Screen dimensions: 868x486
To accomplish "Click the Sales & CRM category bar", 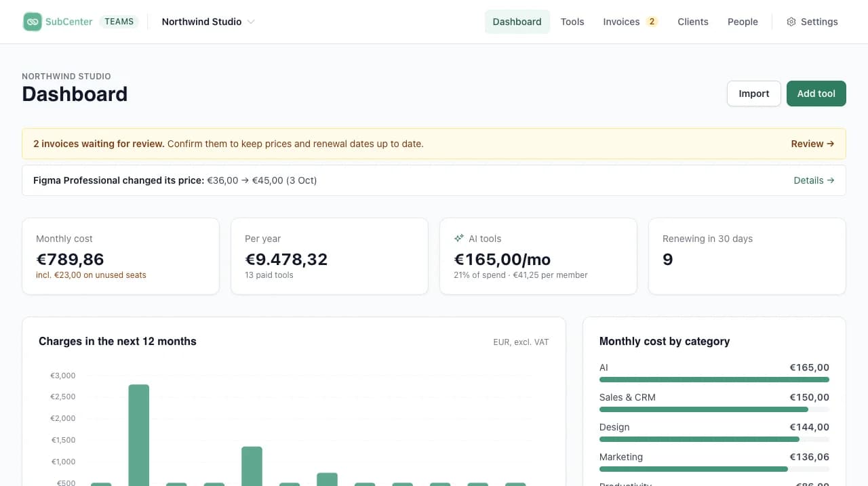I will pos(714,409).
